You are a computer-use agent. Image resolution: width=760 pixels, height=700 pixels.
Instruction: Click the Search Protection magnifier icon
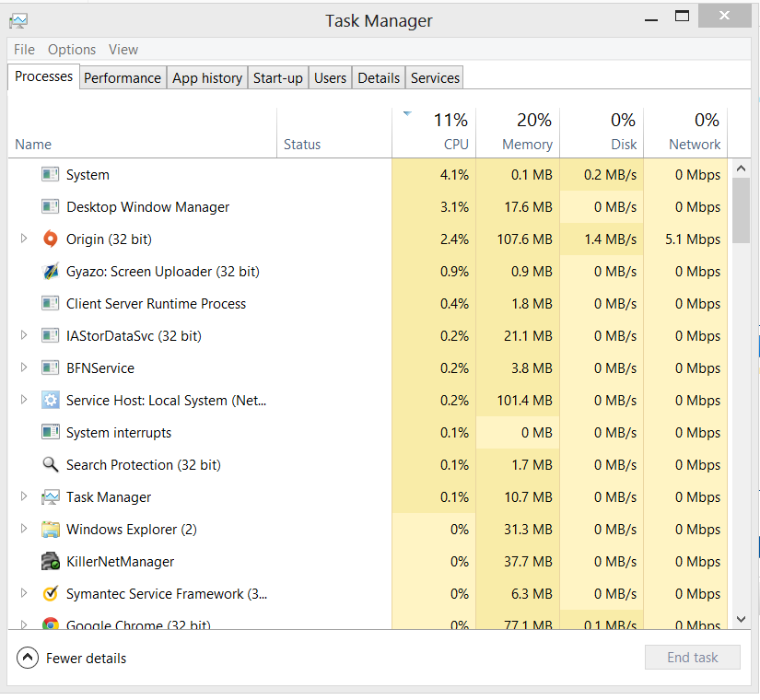pyautogui.click(x=51, y=465)
